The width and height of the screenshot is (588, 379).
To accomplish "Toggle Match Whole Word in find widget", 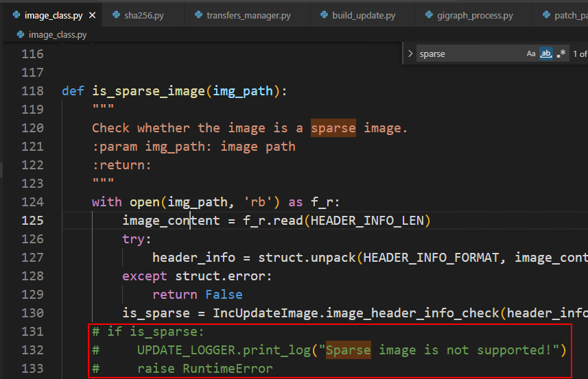I will point(546,53).
